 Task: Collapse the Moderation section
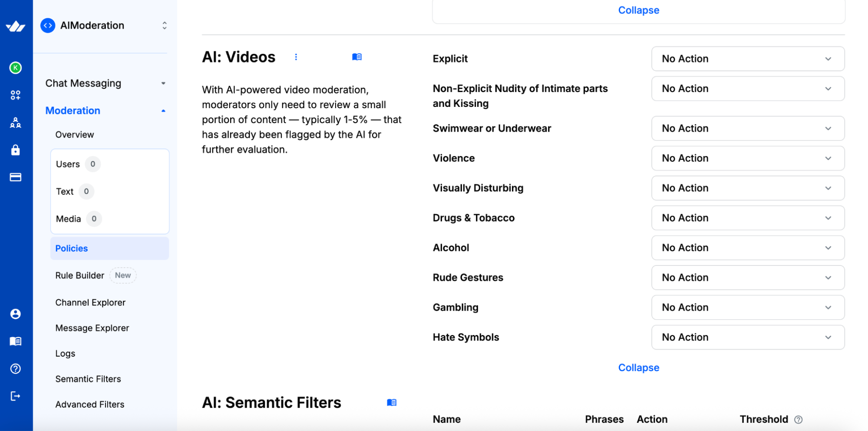pyautogui.click(x=163, y=110)
